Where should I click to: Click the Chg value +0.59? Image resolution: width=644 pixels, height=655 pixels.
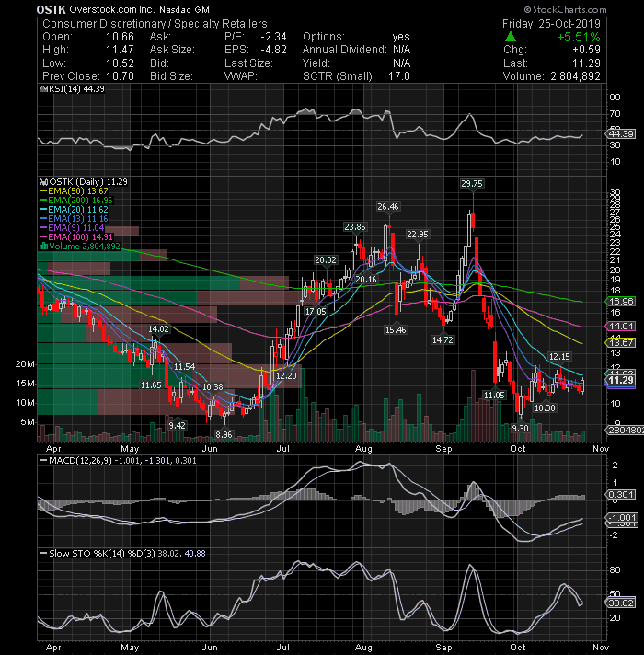[x=586, y=50]
